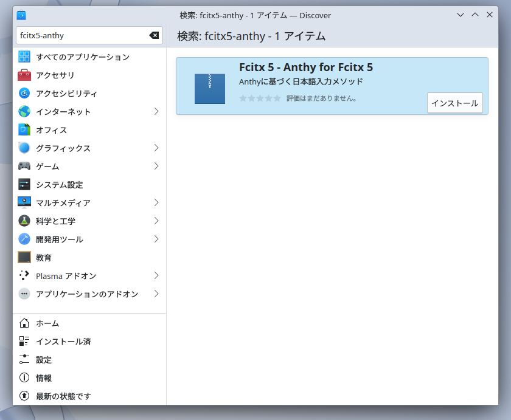Click the star rating of Fcitx 5 Anthy
The height and width of the screenshot is (420, 511).
pos(260,98)
